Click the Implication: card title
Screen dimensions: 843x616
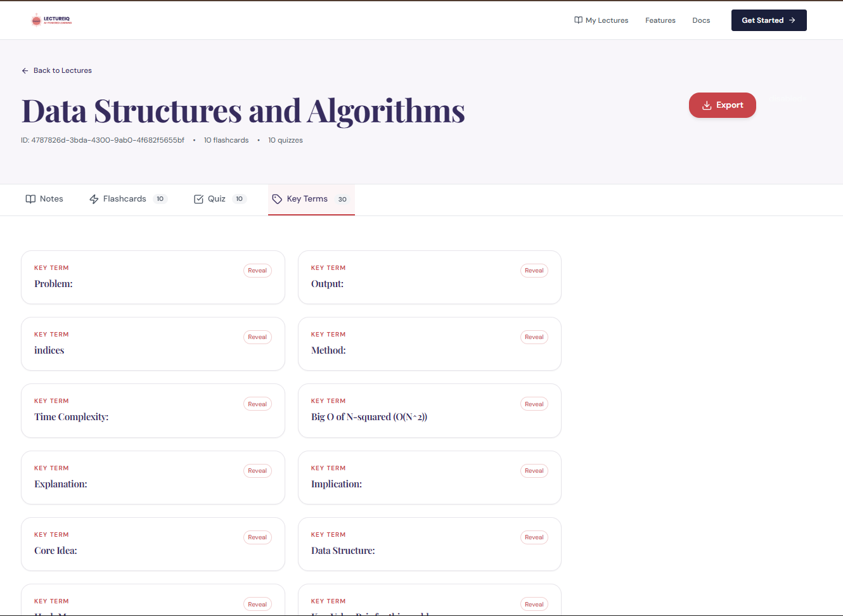(x=337, y=484)
